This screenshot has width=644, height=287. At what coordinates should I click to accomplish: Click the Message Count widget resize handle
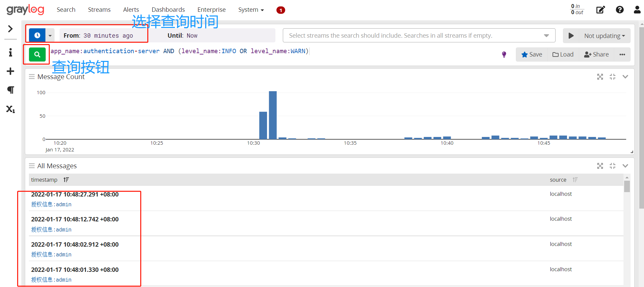[x=632, y=152]
